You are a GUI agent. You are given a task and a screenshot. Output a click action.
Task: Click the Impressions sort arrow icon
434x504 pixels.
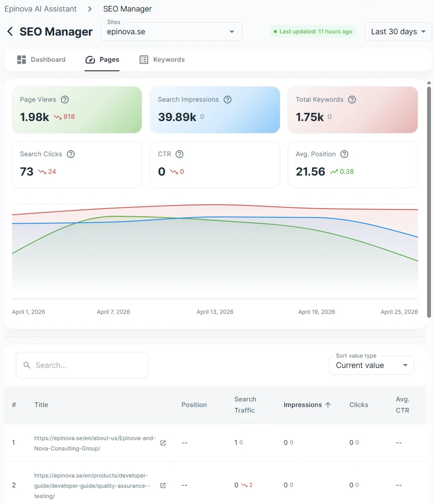tap(328, 405)
